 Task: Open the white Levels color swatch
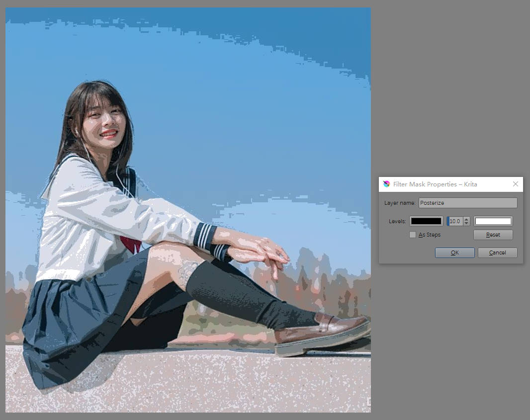click(493, 221)
